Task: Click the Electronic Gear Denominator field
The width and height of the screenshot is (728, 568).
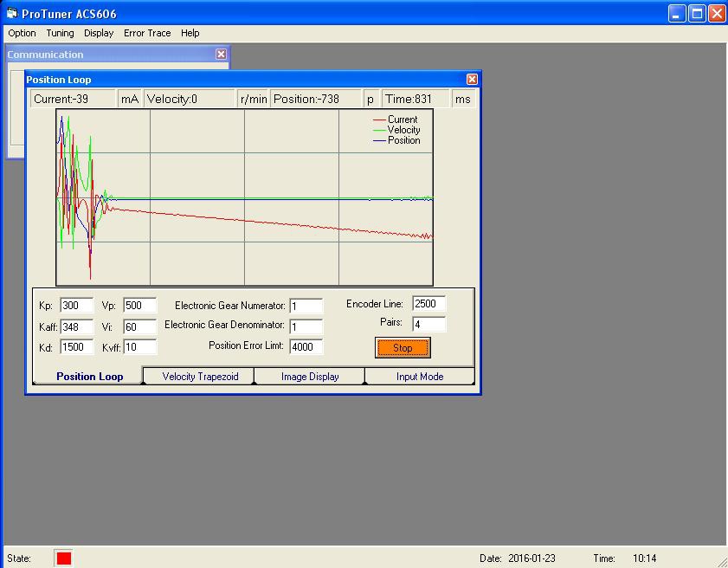Action: tap(306, 326)
